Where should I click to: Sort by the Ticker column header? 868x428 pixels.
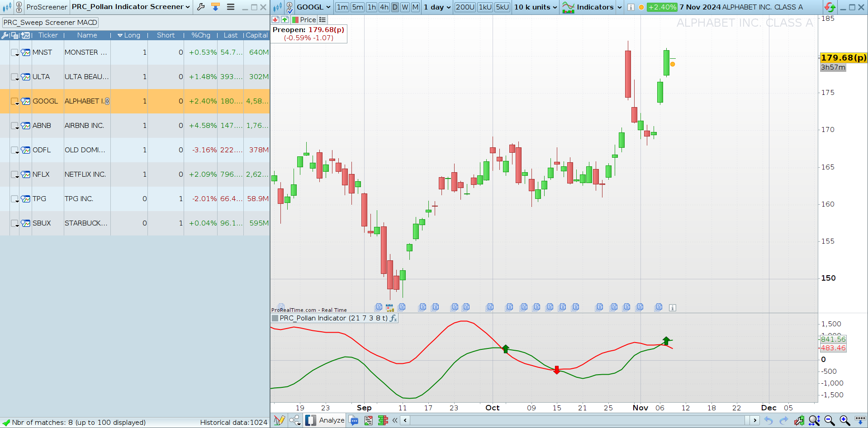pyautogui.click(x=48, y=35)
